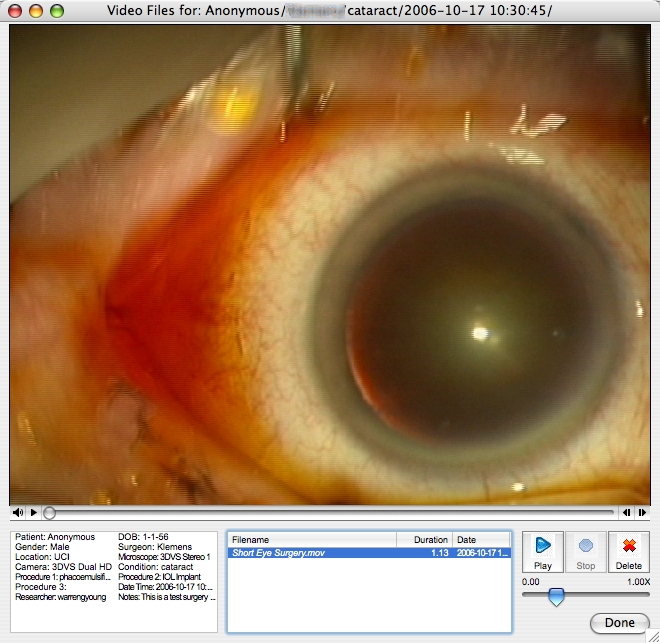The image size is (660, 643).
Task: Mute audio with the speaker icon
Action: [18, 512]
